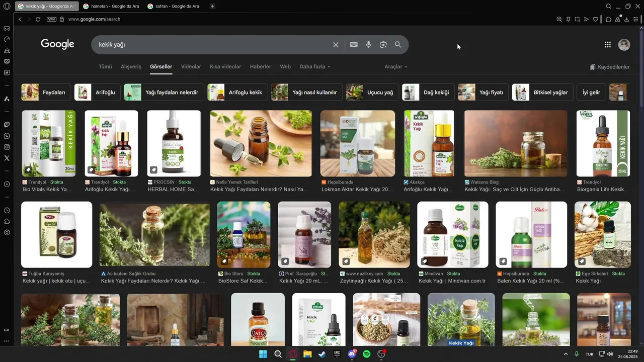Open Kaydedilenler saved items
This screenshot has height=362, width=644.
pyautogui.click(x=610, y=67)
